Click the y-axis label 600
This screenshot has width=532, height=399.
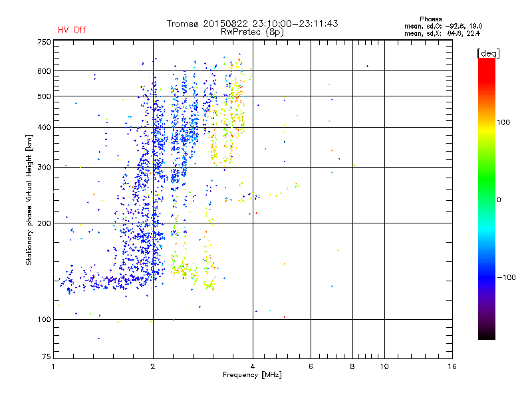[45, 71]
